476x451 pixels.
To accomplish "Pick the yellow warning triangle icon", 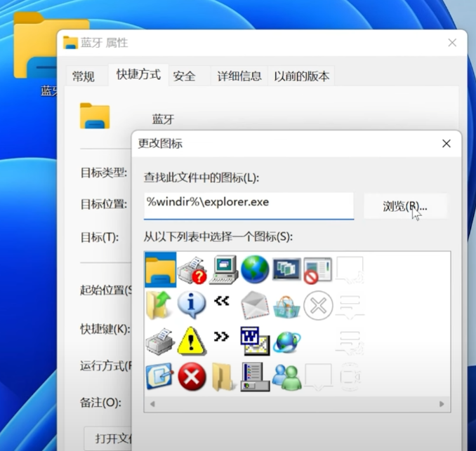I will 192,341.
